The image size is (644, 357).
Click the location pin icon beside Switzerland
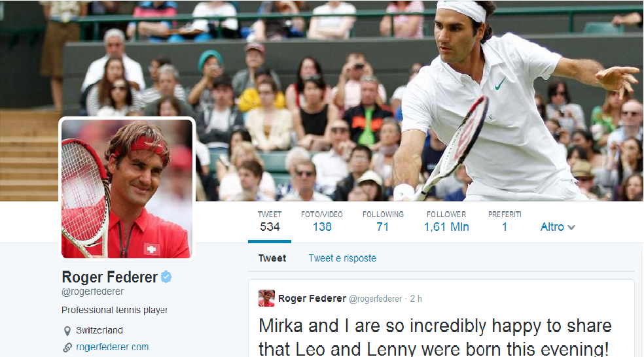click(x=67, y=331)
